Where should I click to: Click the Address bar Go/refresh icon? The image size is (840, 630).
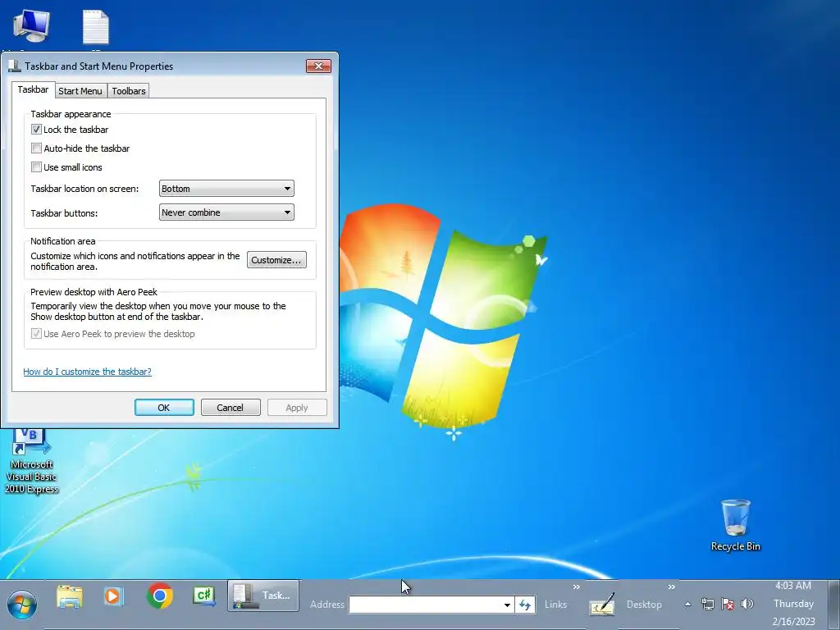pyautogui.click(x=525, y=605)
